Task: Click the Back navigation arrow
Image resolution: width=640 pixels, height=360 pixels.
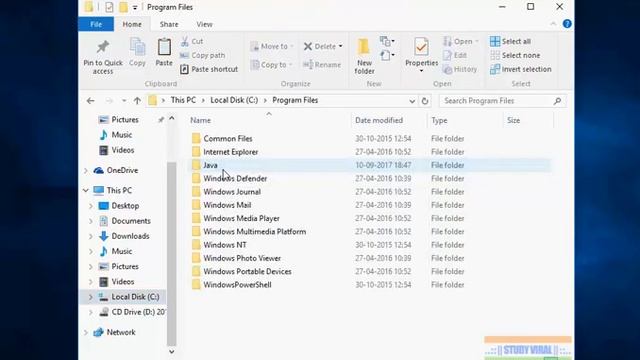Action: click(x=91, y=100)
